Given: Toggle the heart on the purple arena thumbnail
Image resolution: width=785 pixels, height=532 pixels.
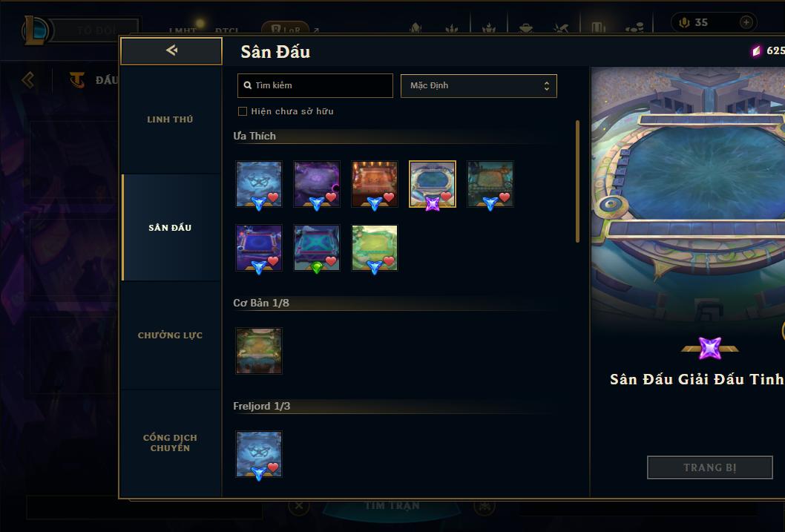Looking at the screenshot, I should pyautogui.click(x=331, y=197).
